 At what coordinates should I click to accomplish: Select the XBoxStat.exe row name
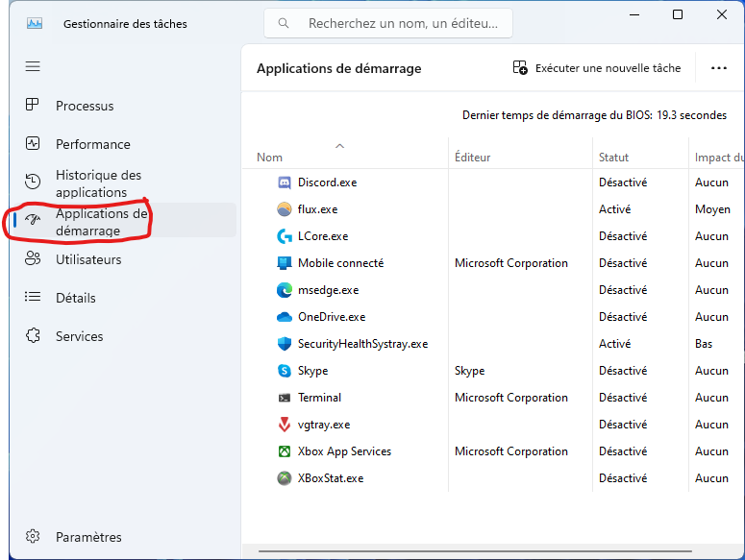click(331, 478)
